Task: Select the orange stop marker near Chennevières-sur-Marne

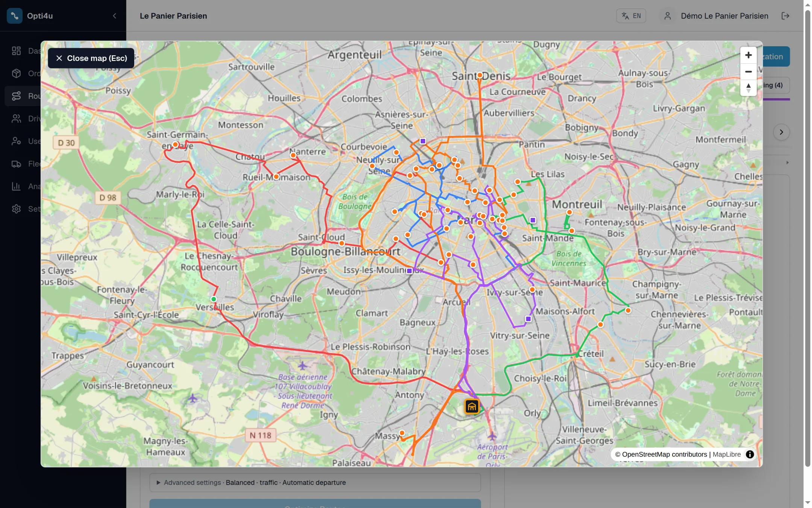Action: 628,310
